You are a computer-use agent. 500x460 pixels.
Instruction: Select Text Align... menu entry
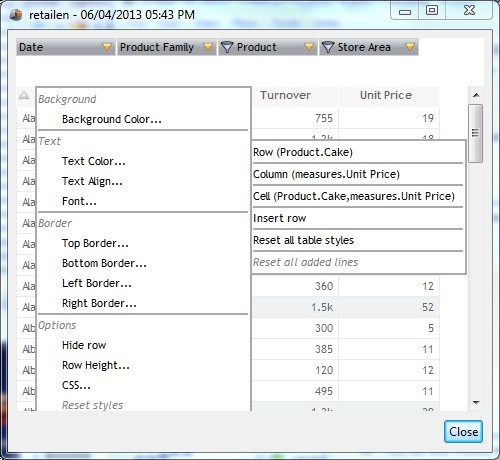pos(92,181)
